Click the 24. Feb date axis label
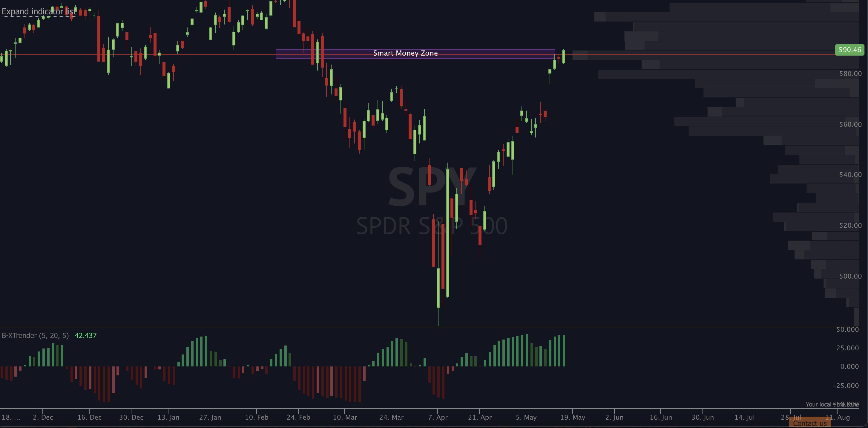 (x=298, y=417)
